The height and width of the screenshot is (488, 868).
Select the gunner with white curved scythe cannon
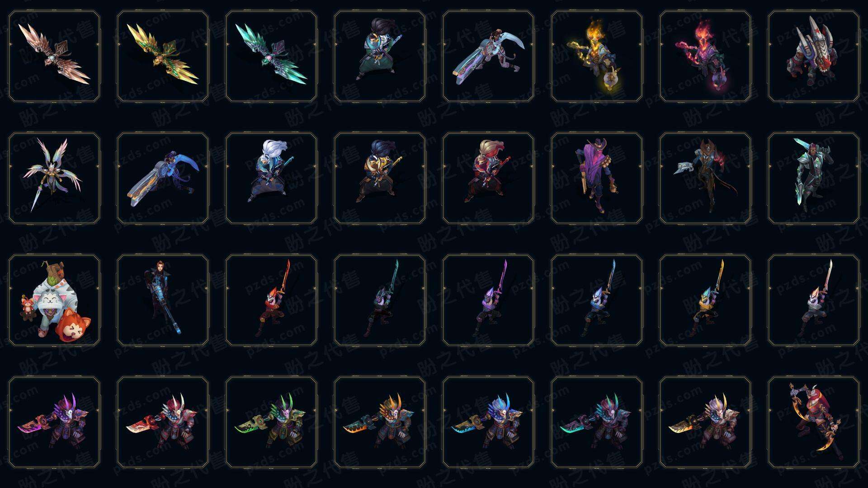[x=488, y=56]
